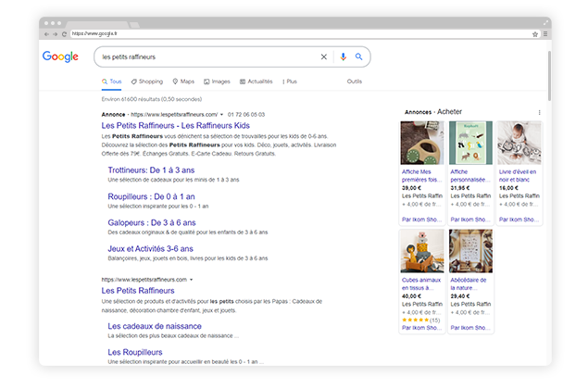Click the ad phone number 01 72 06 05 03

coord(246,115)
